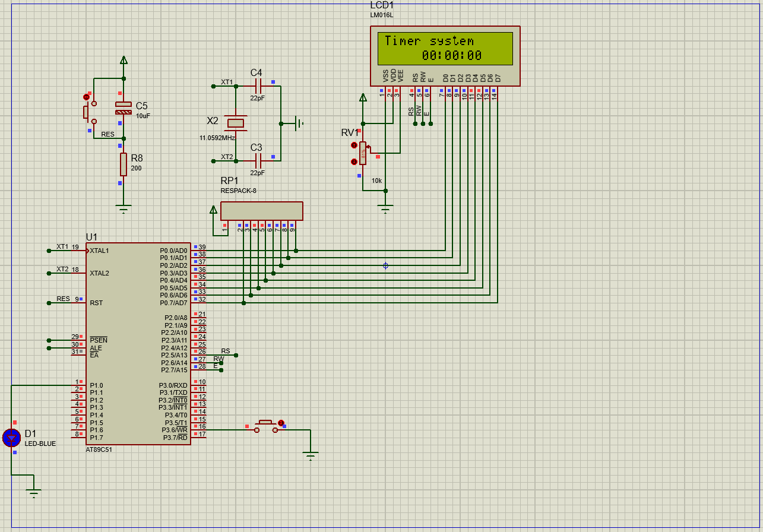
Task: Click the 10uF value label of C5
Action: (x=143, y=116)
